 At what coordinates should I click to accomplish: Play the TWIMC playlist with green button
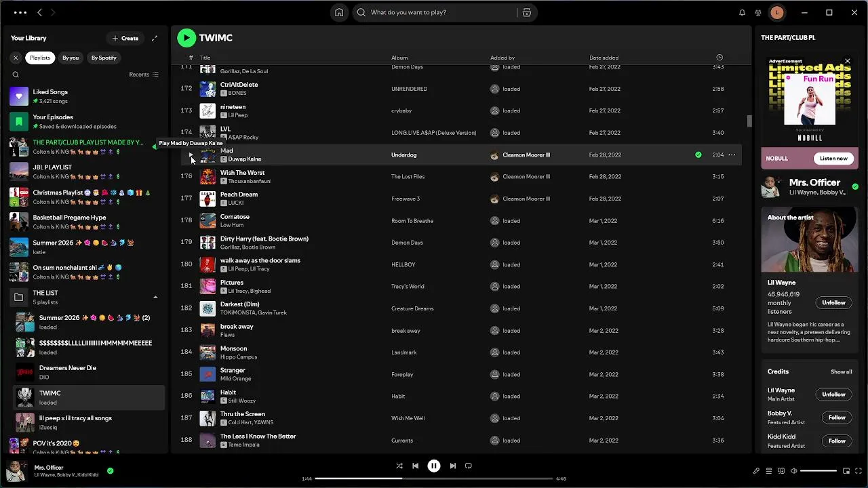186,38
